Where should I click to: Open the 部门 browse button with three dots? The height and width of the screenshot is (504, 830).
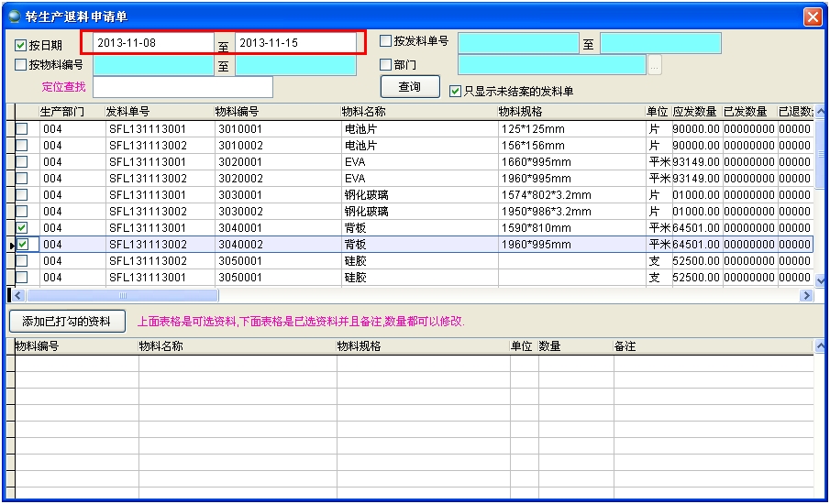[x=654, y=66]
